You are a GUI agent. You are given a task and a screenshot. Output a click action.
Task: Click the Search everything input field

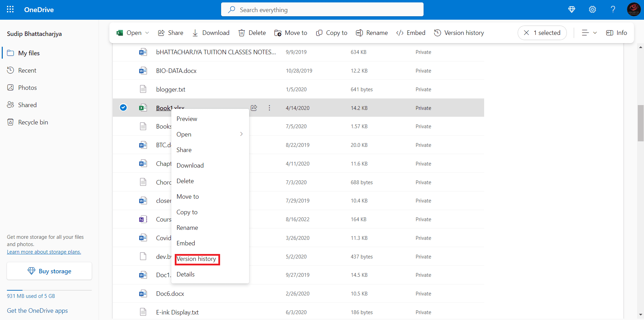(322, 10)
